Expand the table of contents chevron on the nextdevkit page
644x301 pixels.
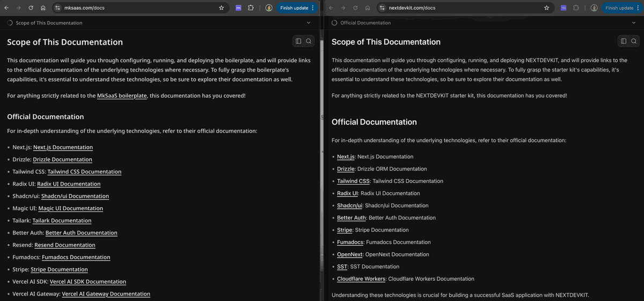[x=633, y=23]
